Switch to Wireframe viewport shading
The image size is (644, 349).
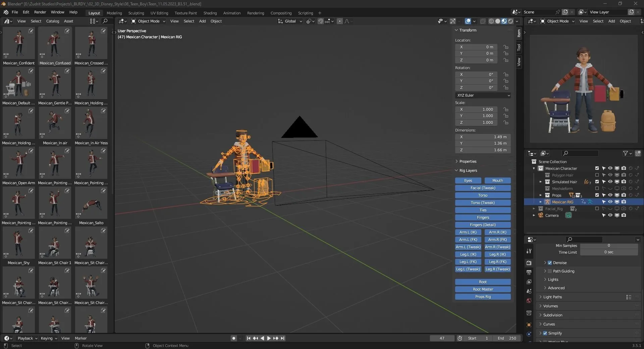[x=491, y=21]
